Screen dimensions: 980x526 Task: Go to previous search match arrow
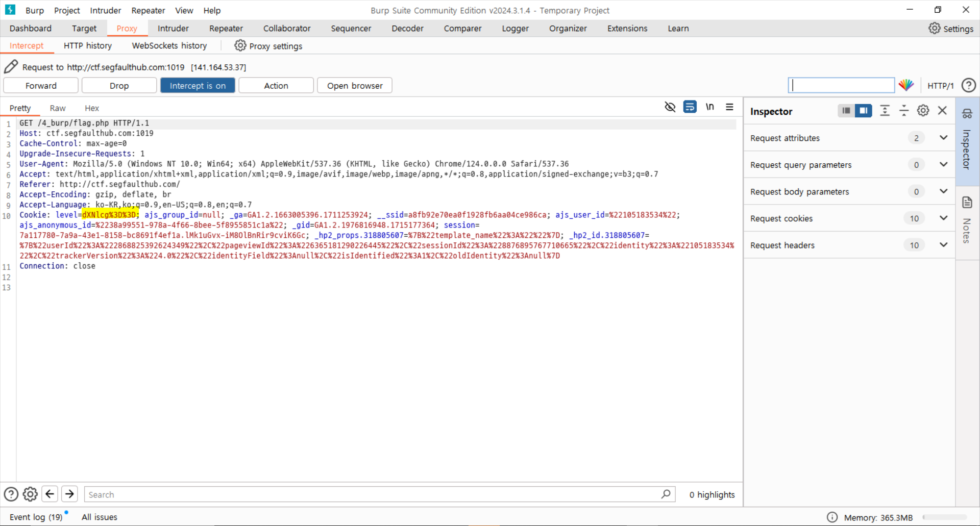[50, 494]
